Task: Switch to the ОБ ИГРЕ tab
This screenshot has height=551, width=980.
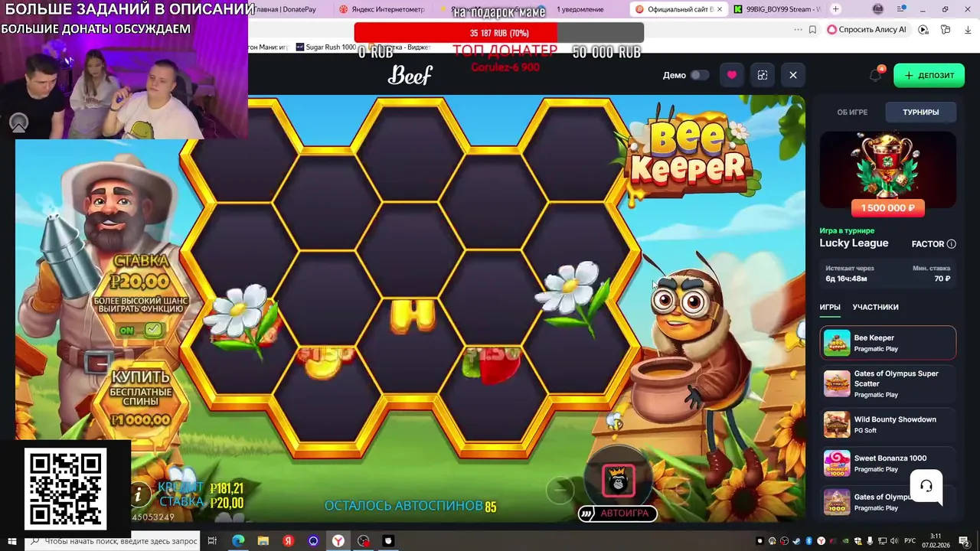Action: pyautogui.click(x=852, y=112)
